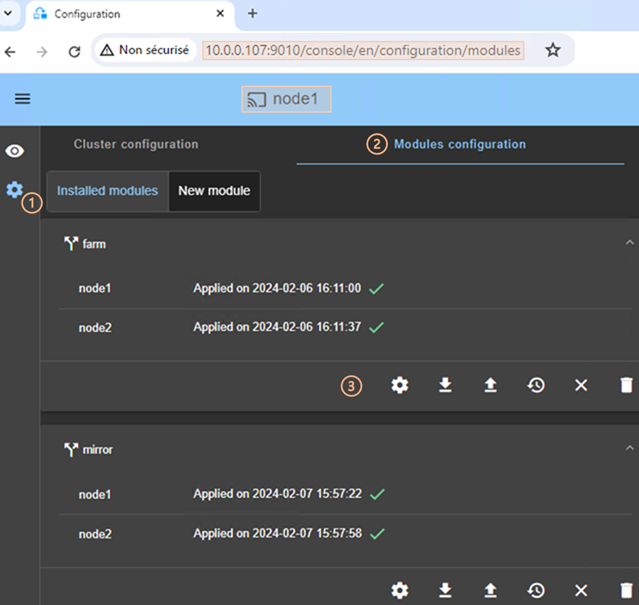Viewport: 639px width, 605px height.
Task: Open the hamburger navigation menu
Action: (22, 99)
